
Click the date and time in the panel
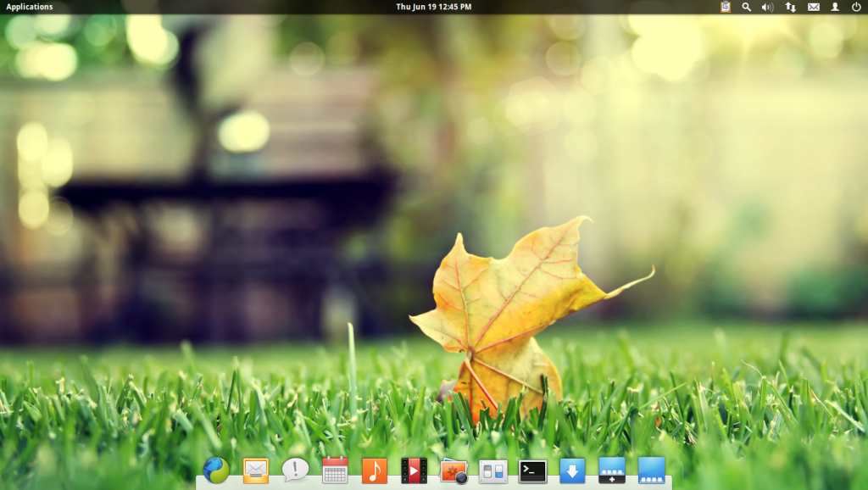[434, 7]
